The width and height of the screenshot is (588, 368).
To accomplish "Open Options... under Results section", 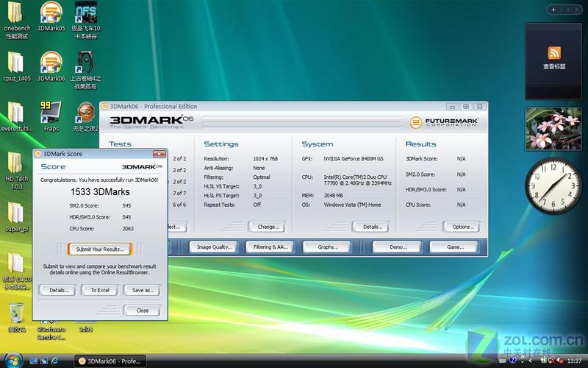I will click(x=462, y=227).
